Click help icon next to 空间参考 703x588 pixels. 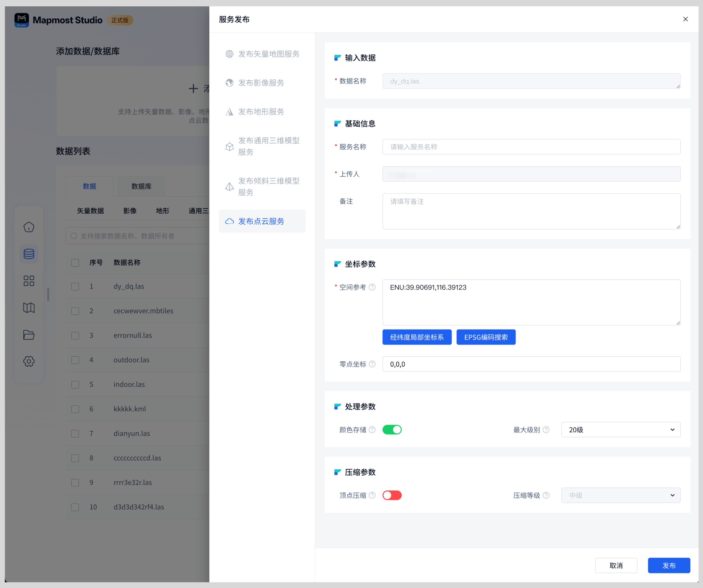(x=372, y=287)
